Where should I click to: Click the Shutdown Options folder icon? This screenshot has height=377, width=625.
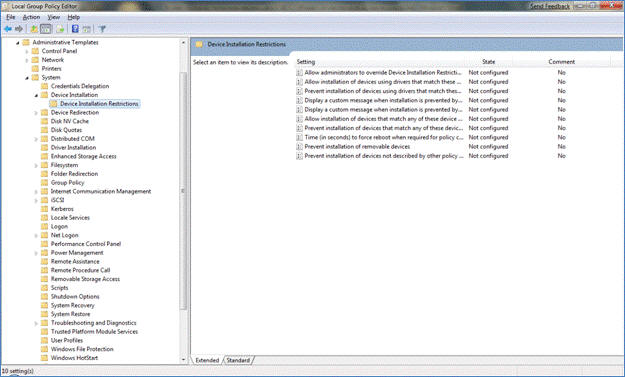pyautogui.click(x=45, y=296)
